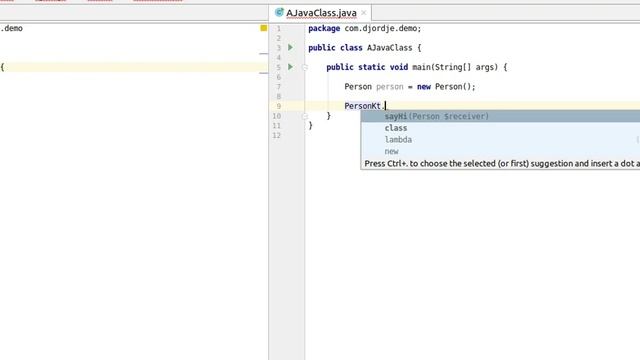Open the AJavaClass.java editor tab

[x=321, y=13]
